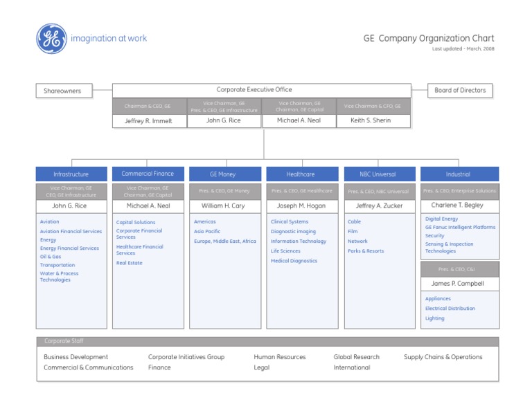Viewport: 532px width, 411px height.
Task: Click the Network link under NBC Universal
Action: tap(358, 241)
